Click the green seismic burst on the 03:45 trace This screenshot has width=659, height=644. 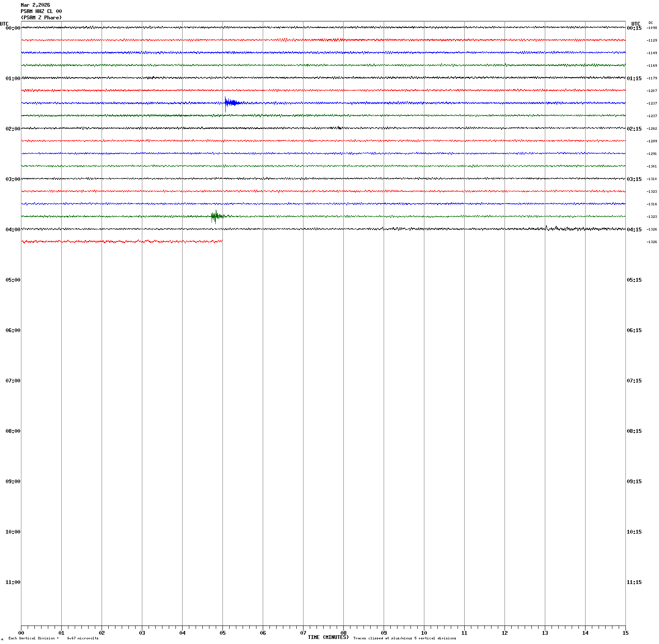pos(216,216)
